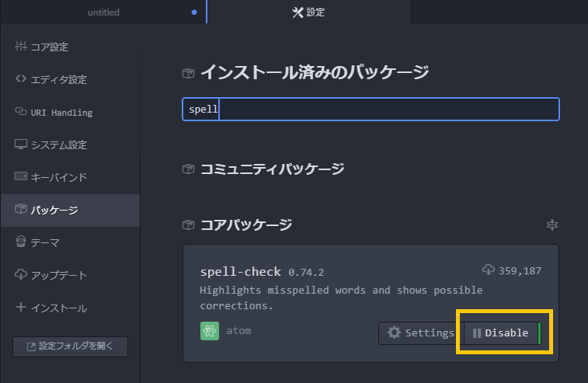Click the download count 359,187
The height and width of the screenshot is (383, 588).
pos(520,271)
